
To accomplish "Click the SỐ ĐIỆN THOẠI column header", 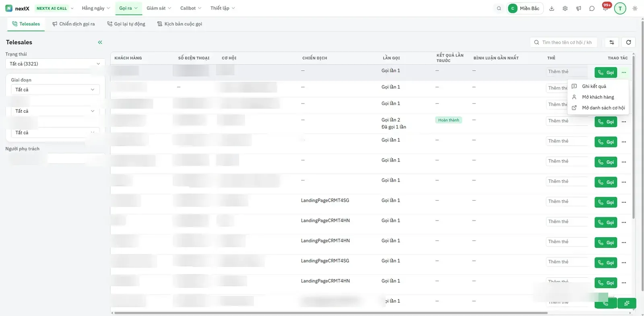I will [x=194, y=58].
